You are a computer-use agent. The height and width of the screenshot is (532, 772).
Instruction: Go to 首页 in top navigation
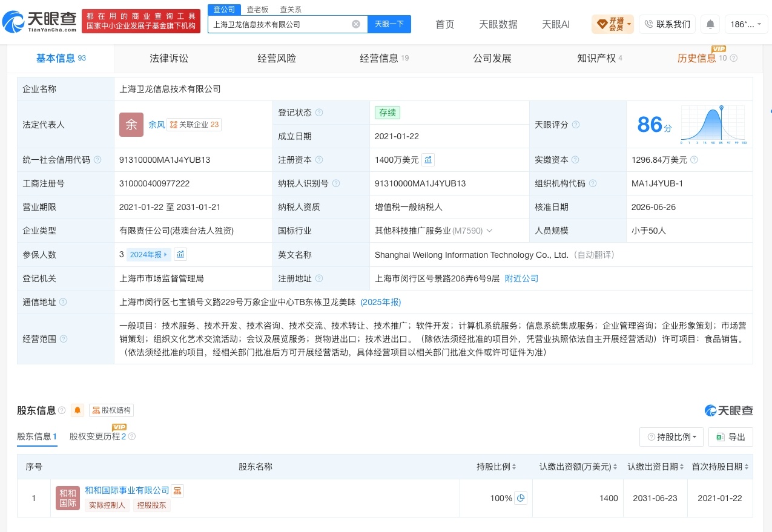445,24
